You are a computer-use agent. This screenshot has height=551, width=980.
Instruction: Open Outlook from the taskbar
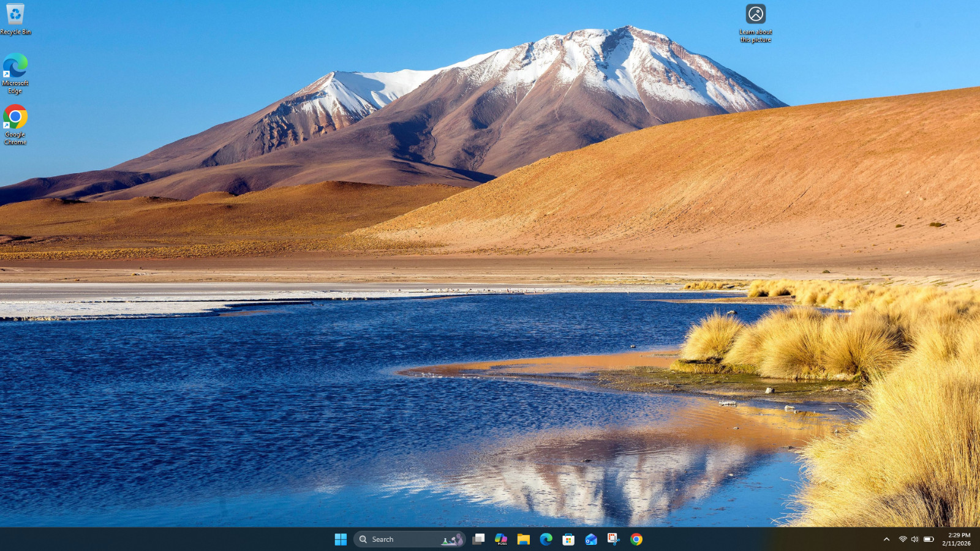click(x=591, y=539)
